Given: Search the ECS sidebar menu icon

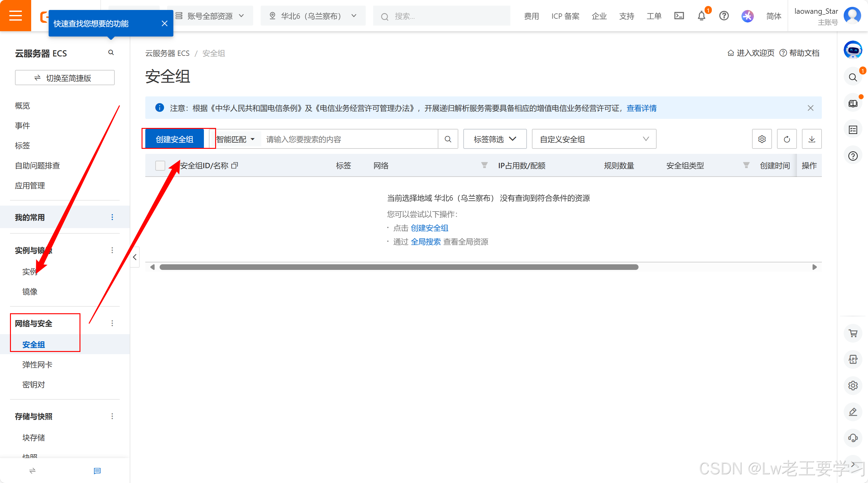Looking at the screenshot, I should pos(111,53).
